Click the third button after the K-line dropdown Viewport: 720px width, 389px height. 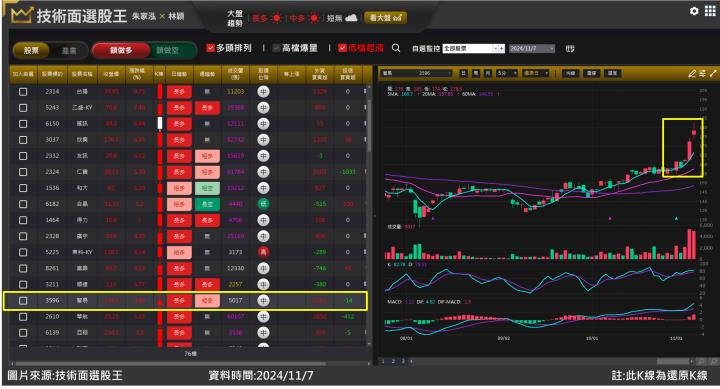point(613,73)
